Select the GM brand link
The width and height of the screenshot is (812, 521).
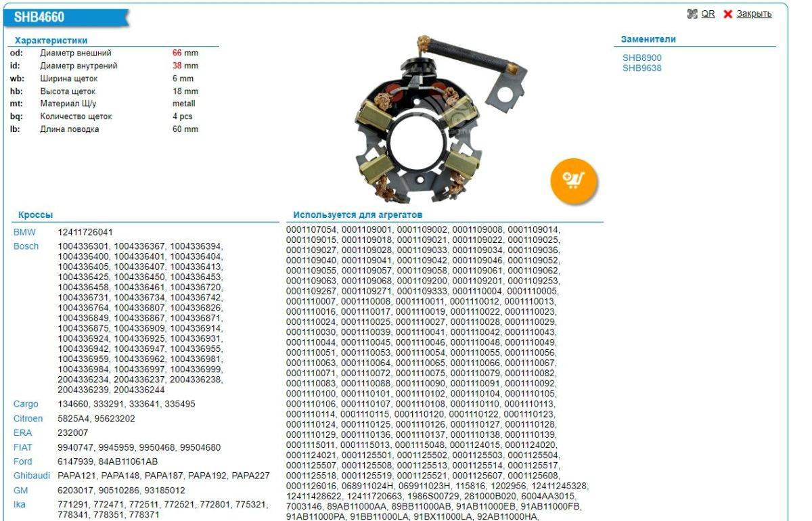click(20, 490)
